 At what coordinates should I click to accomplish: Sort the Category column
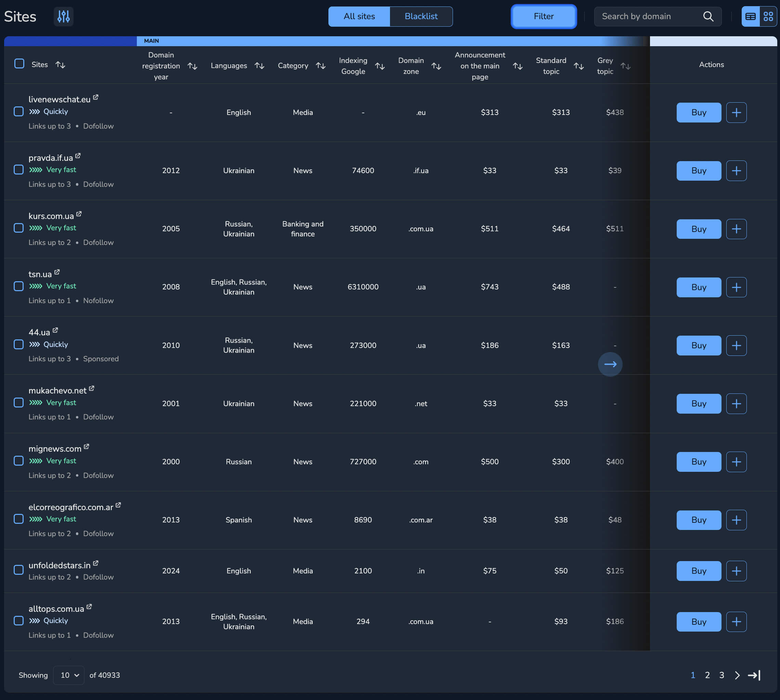[321, 66]
